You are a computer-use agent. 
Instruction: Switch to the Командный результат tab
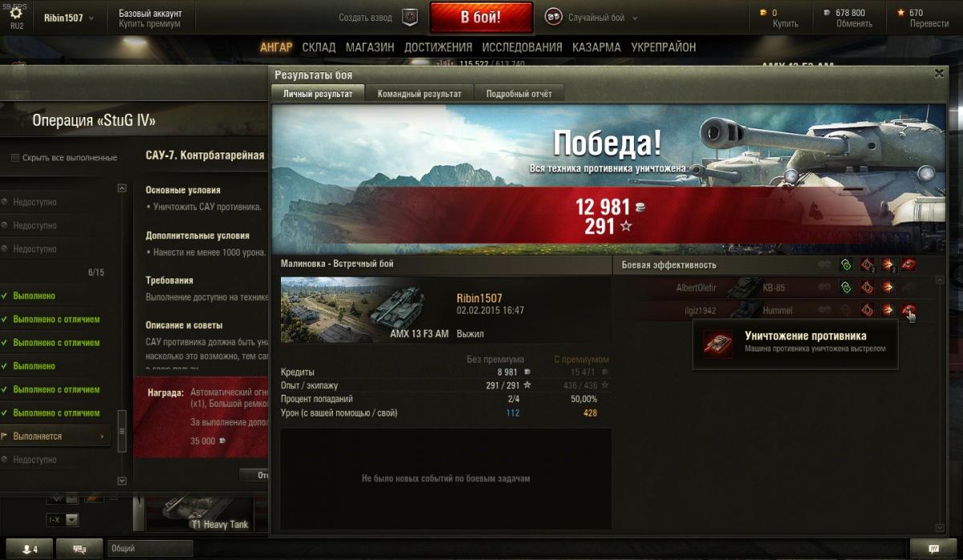420,94
